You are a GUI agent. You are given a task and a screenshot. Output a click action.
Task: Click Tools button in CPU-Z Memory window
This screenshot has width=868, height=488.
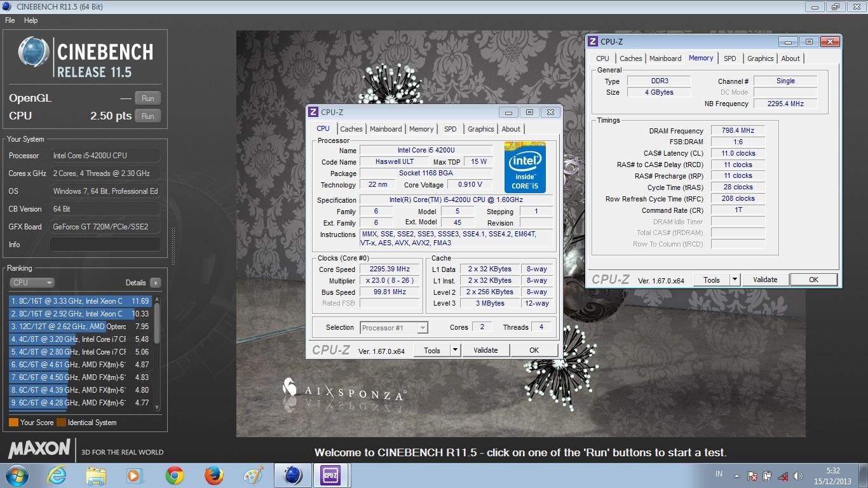point(712,280)
